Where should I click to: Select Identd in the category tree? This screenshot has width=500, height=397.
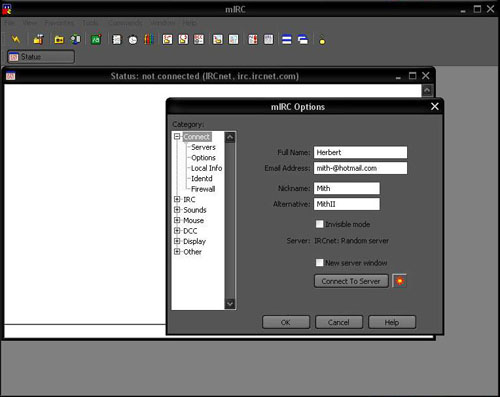click(202, 178)
